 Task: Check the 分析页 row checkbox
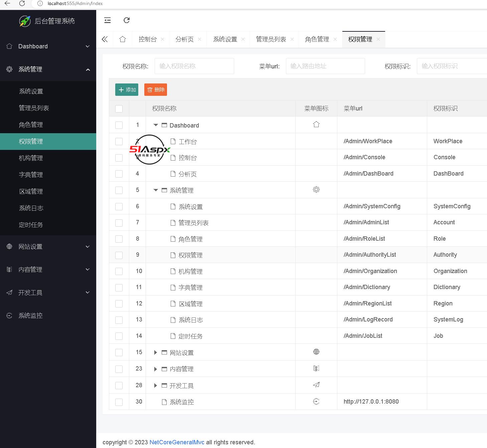coord(119,174)
